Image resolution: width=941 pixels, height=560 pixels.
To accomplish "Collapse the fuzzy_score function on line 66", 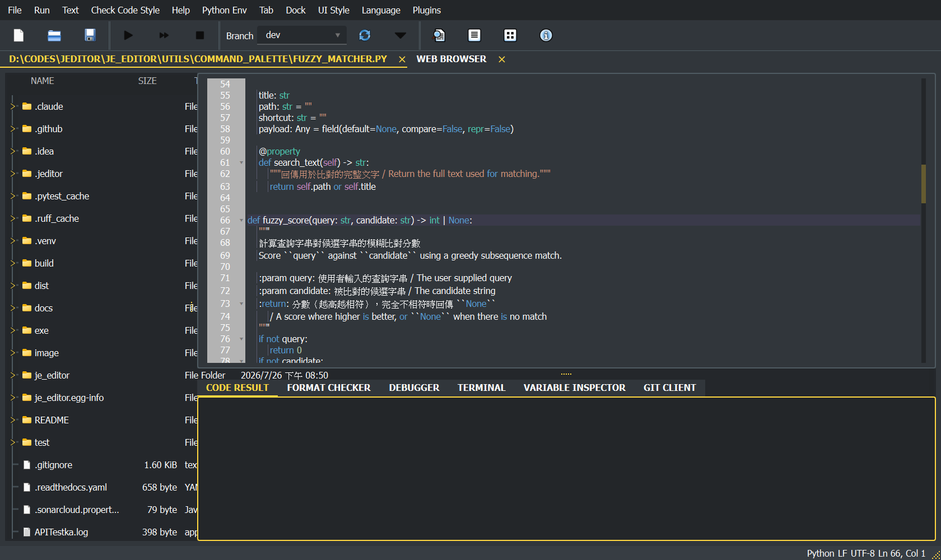I will click(241, 221).
